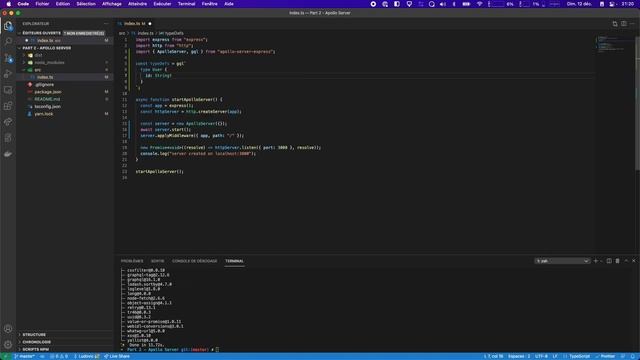Click line and column indicator in status bar
This screenshot has height=360, width=640.
click(493, 356)
